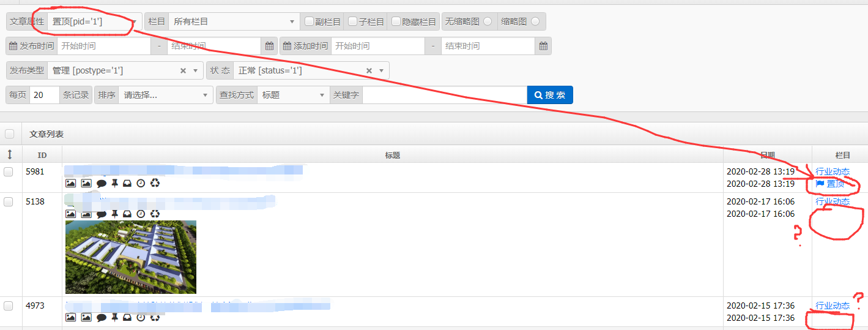
Task: Click the 搜索 search button
Action: click(550, 95)
